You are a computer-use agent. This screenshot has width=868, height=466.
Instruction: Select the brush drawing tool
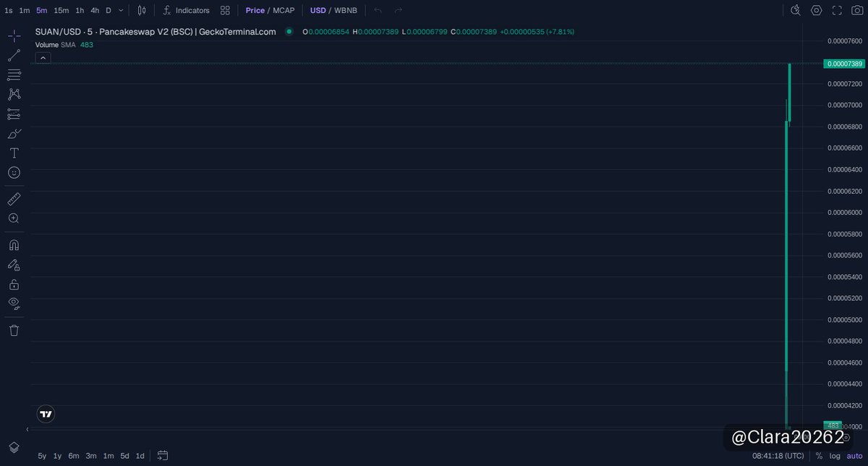(x=14, y=133)
